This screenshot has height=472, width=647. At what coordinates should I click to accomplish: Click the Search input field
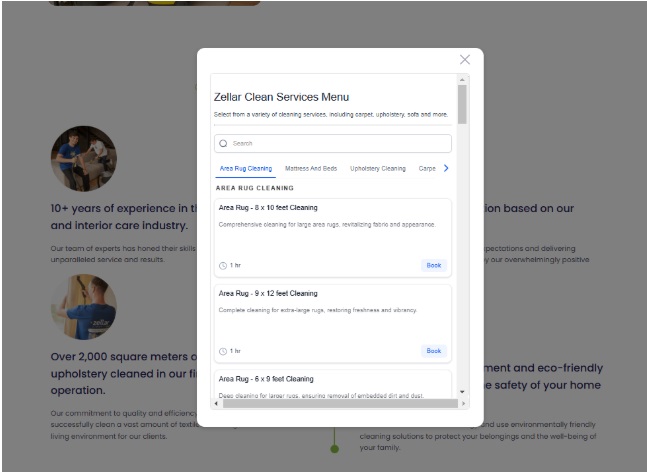point(333,144)
